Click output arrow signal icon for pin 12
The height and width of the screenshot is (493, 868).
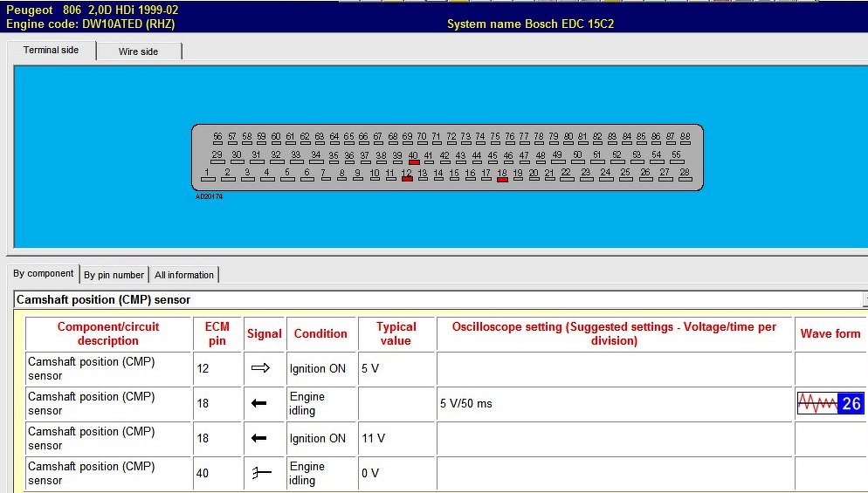260,368
